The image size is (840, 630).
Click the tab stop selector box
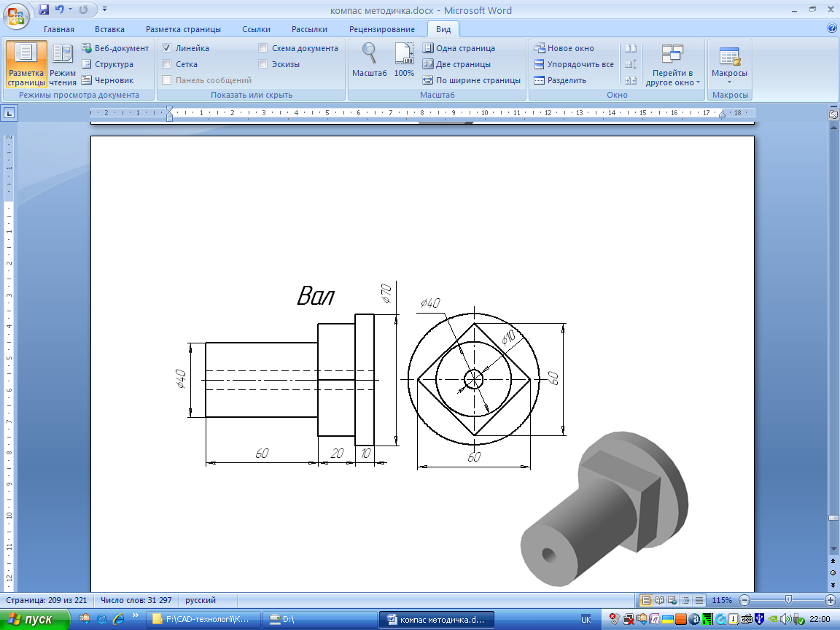[9, 113]
